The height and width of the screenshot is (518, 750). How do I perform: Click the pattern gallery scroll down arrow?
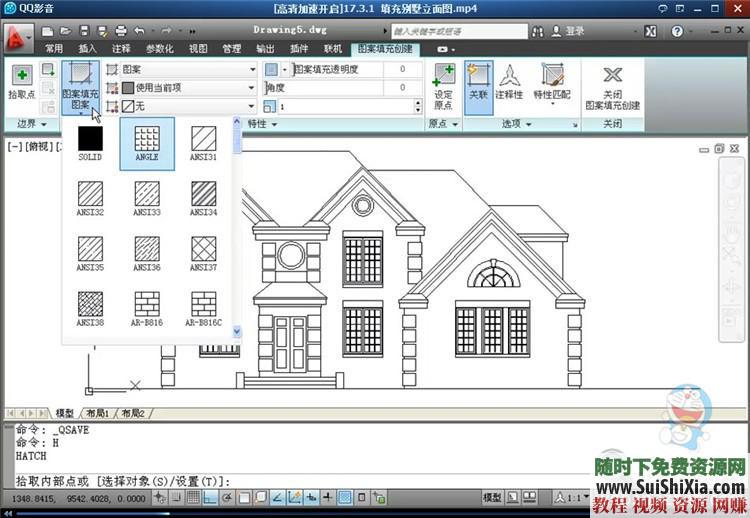pos(236,331)
